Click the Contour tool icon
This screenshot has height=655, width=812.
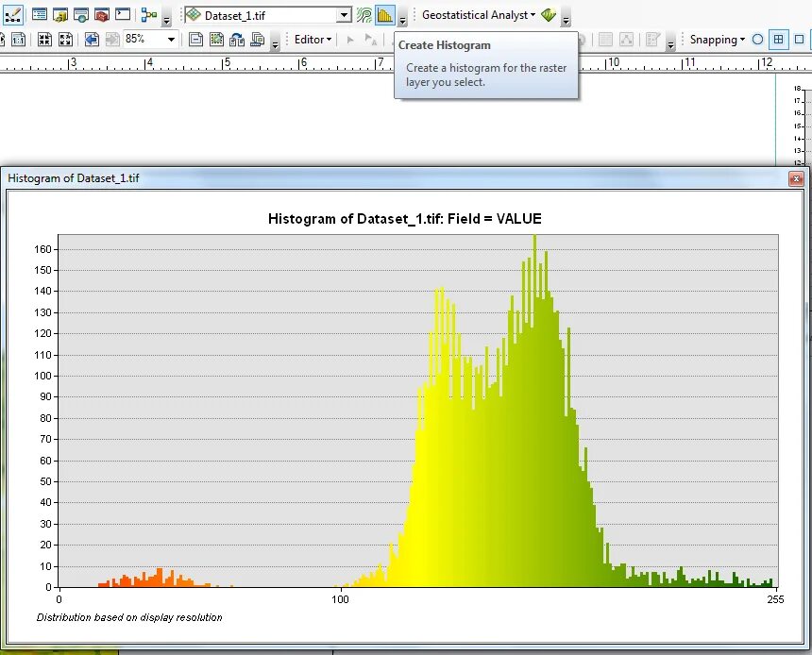(364, 15)
